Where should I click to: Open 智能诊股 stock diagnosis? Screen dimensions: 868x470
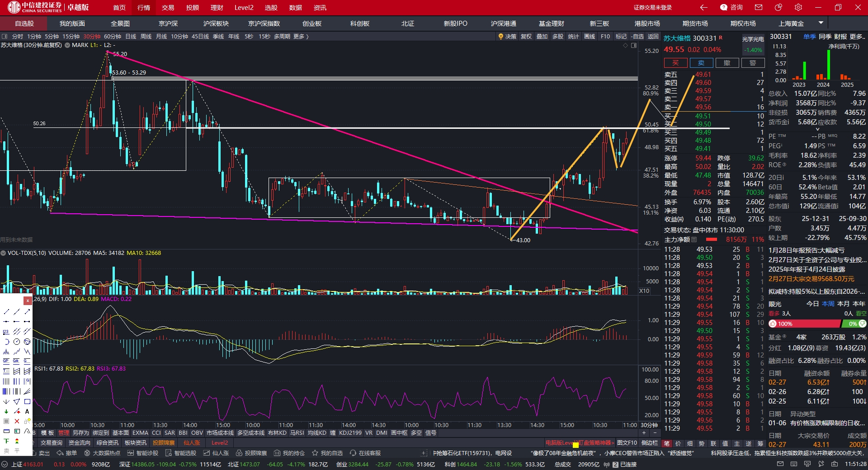tap(143, 453)
